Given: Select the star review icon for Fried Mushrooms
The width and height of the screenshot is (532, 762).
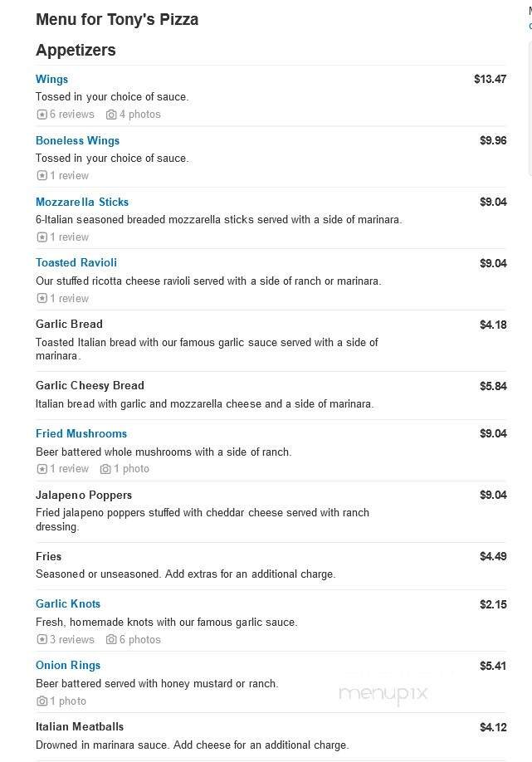Looking at the screenshot, I should pos(41,468).
